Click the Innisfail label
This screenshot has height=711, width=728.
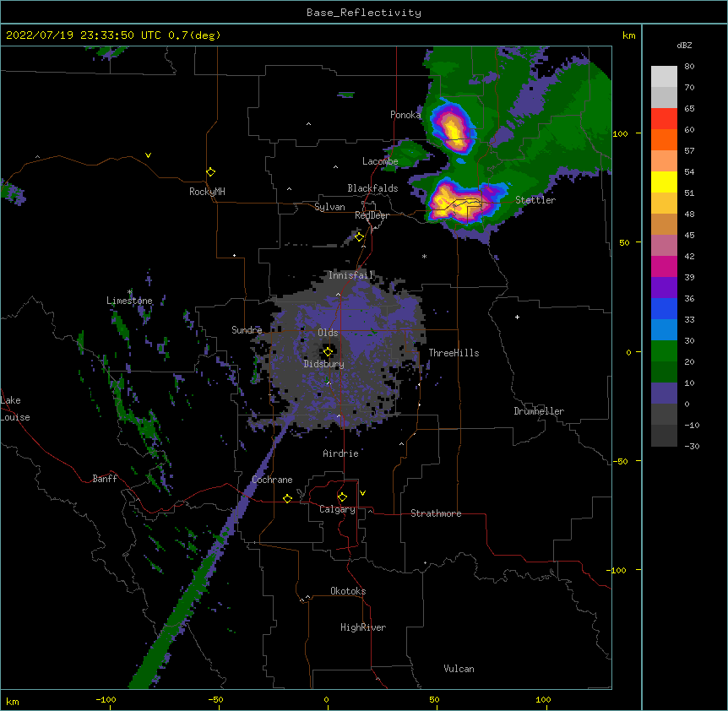(x=351, y=275)
